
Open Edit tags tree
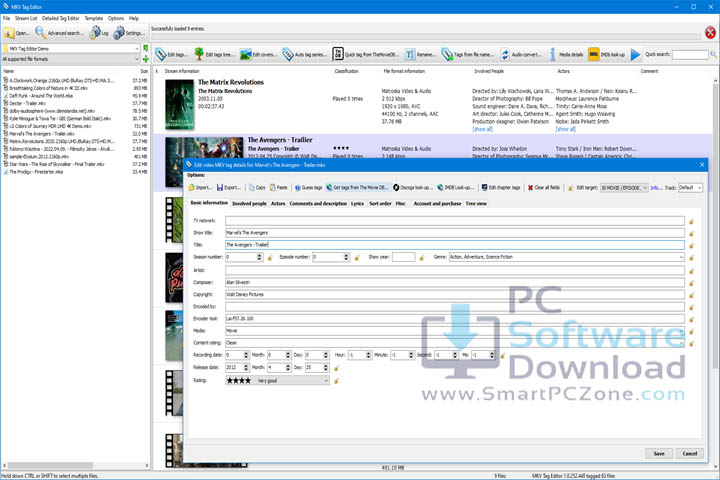coord(214,55)
